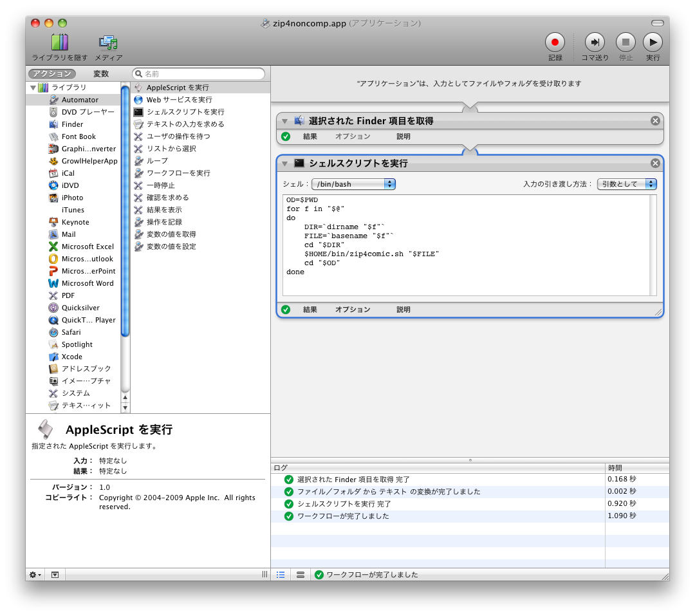This screenshot has width=695, height=616.
Task: Select Quicksilver in the library
Action: click(73, 308)
